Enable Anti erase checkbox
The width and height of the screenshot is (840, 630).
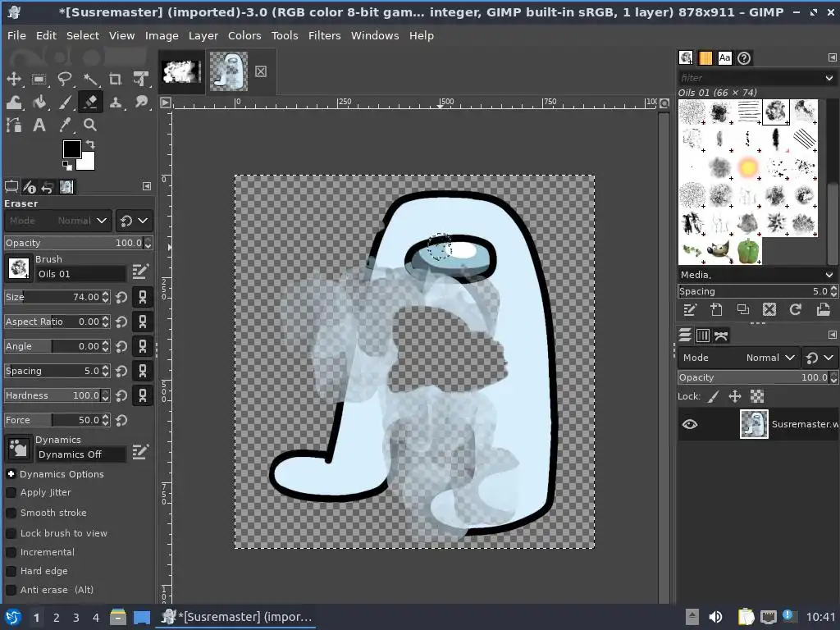click(11, 590)
